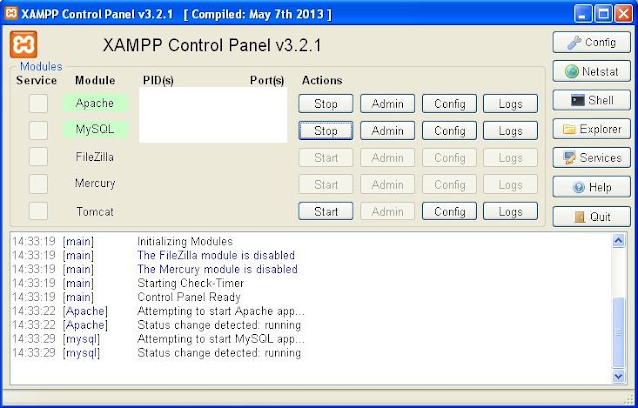
Task: Start the Tomcat module
Action: click(326, 212)
